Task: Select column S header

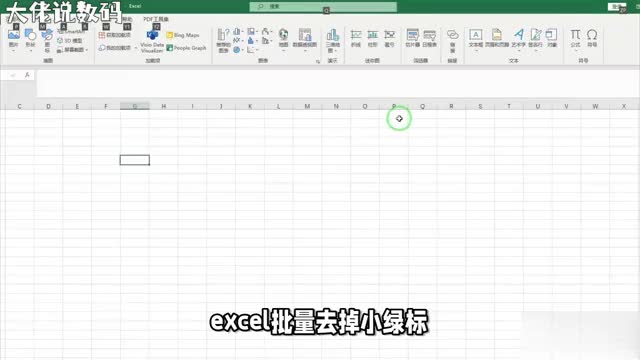Action: (x=480, y=106)
